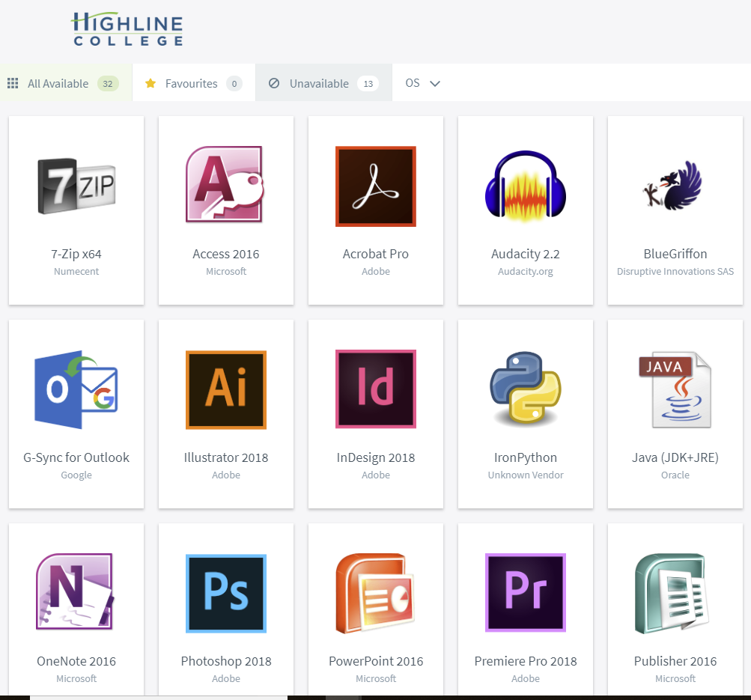751x700 pixels.
Task: Click the Photoshop 2018 title
Action: point(226,661)
